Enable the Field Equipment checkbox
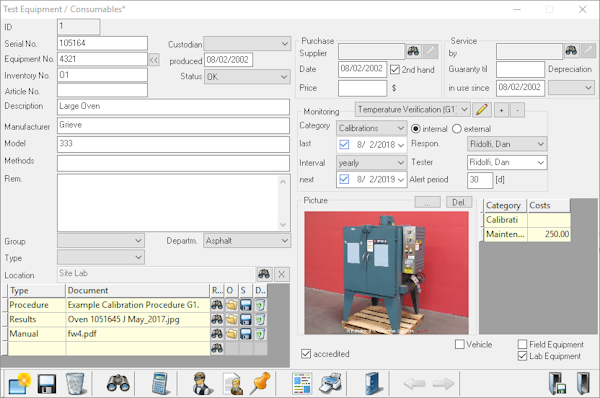The height and width of the screenshot is (398, 600). 522,344
